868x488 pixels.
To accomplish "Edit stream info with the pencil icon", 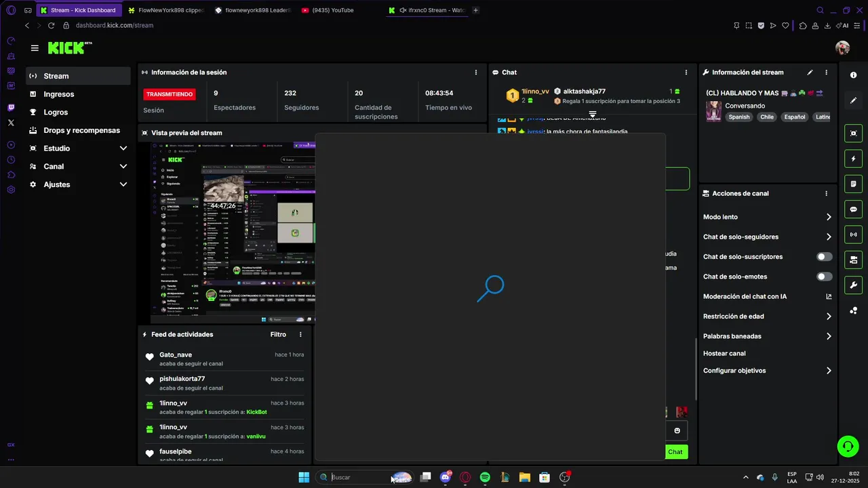I will [x=810, y=73].
